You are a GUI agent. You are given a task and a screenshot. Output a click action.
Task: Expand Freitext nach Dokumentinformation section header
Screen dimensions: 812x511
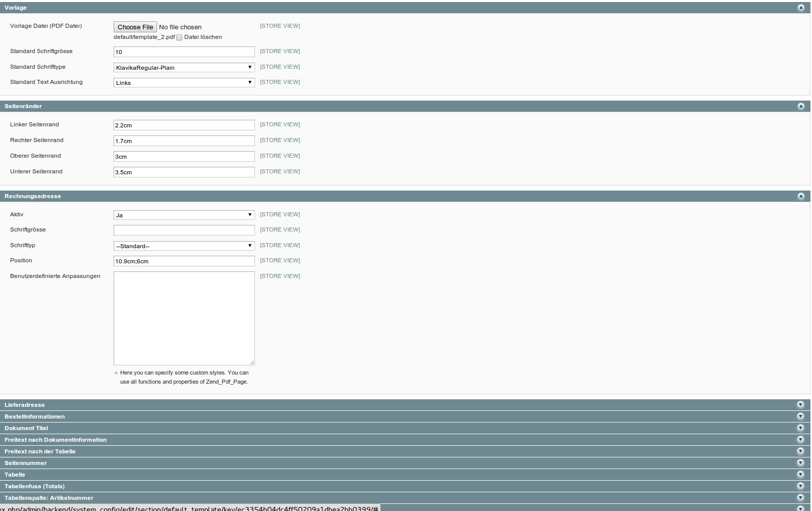(x=56, y=440)
